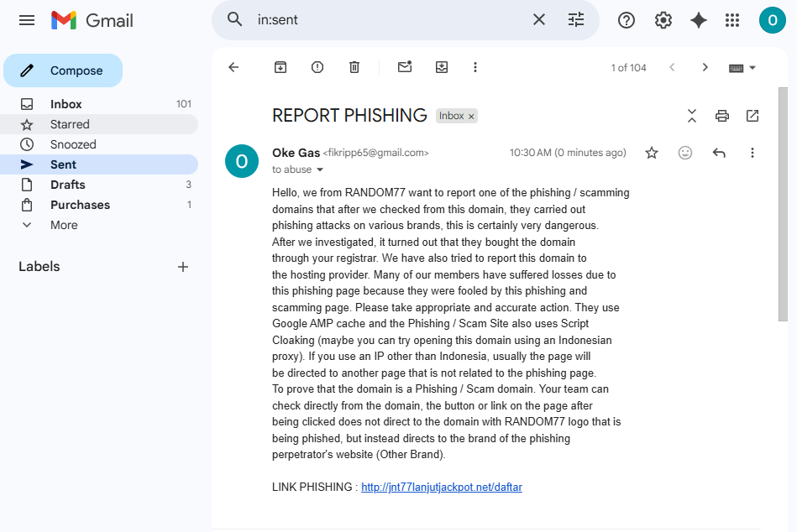Go to the newer conversation arrow

pos(672,67)
